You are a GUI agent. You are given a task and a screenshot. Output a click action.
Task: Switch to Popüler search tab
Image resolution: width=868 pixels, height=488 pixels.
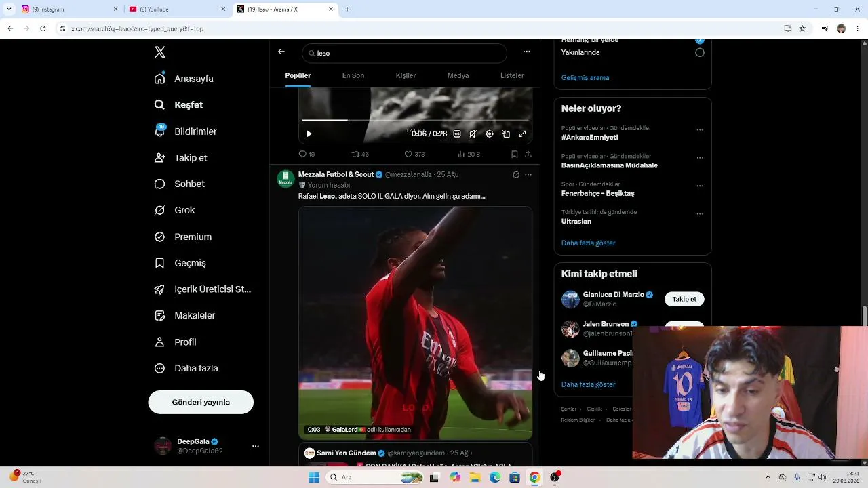[298, 75]
